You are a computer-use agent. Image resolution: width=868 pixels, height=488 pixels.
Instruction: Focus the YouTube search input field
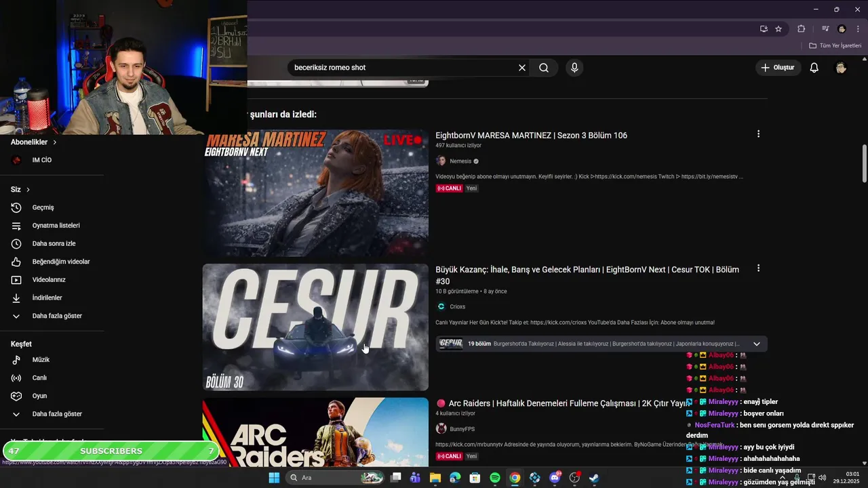403,68
